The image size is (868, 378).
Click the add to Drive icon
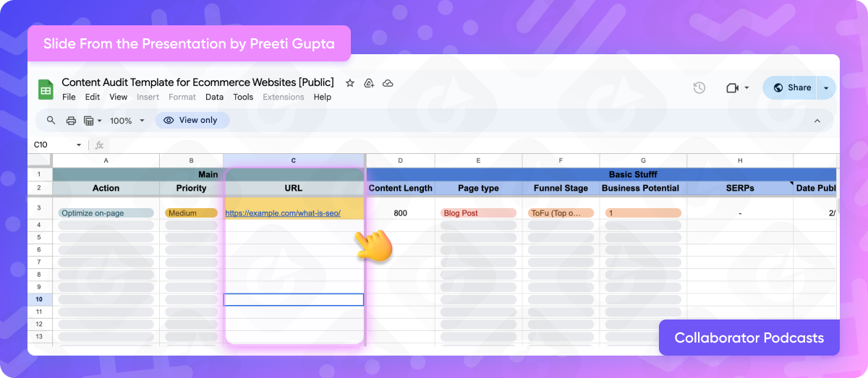tap(369, 83)
